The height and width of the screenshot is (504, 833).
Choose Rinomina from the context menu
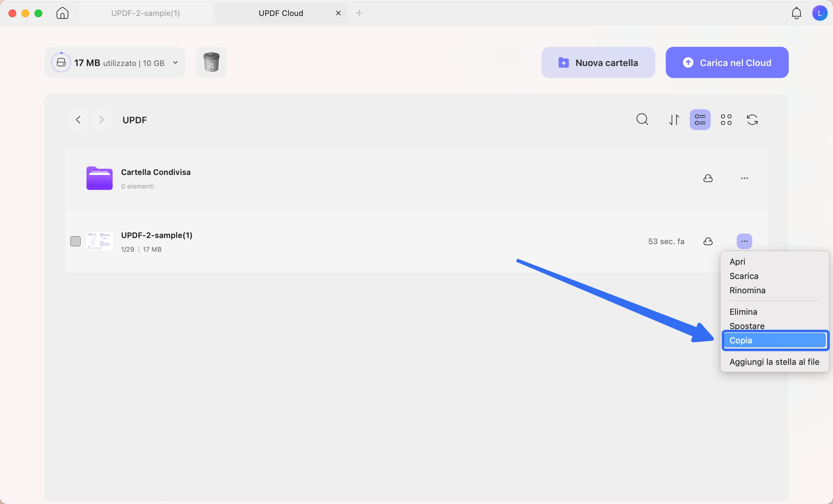coord(774,290)
